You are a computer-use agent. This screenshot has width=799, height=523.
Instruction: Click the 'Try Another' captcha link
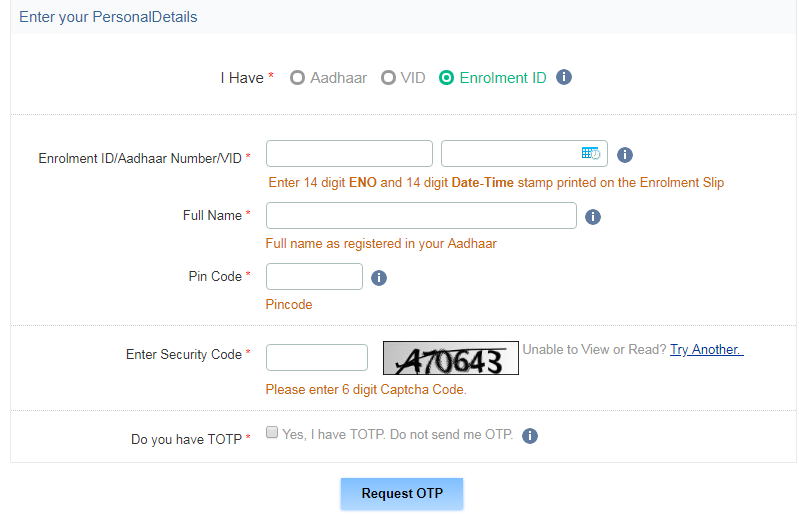pos(706,349)
